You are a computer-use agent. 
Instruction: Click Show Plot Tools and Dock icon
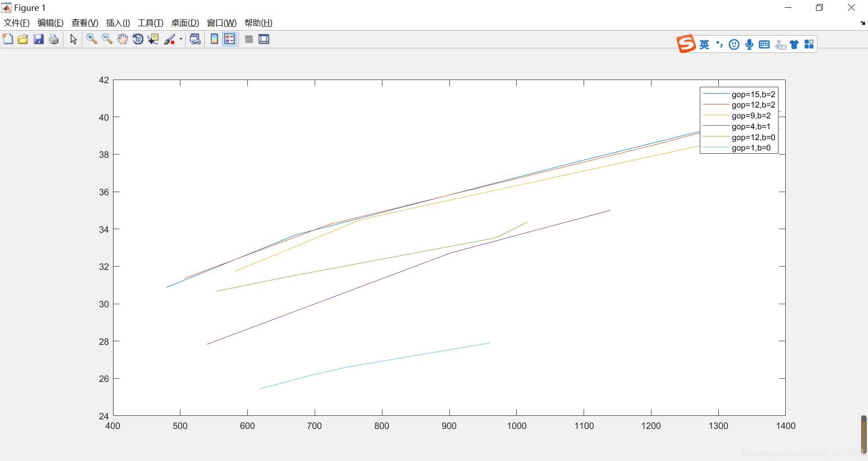264,39
